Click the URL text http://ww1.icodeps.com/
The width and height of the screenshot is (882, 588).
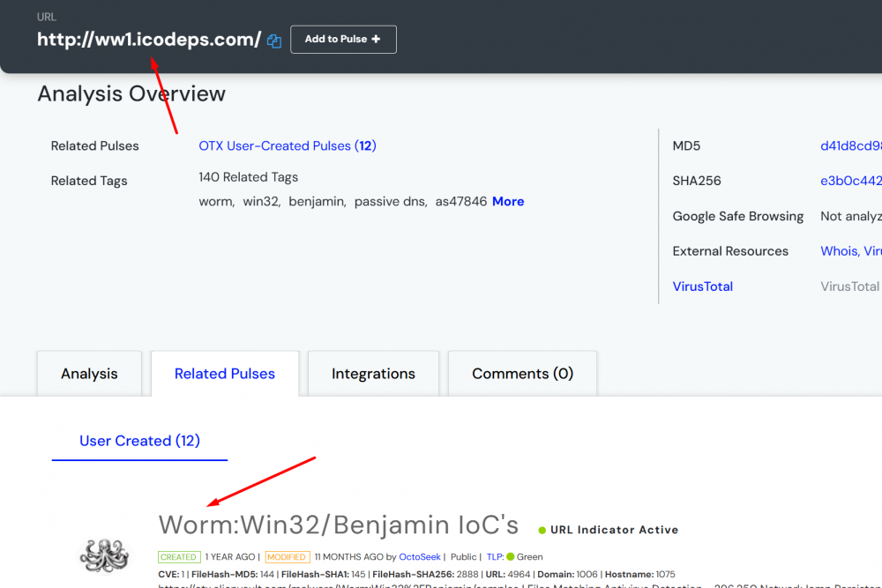tap(149, 40)
